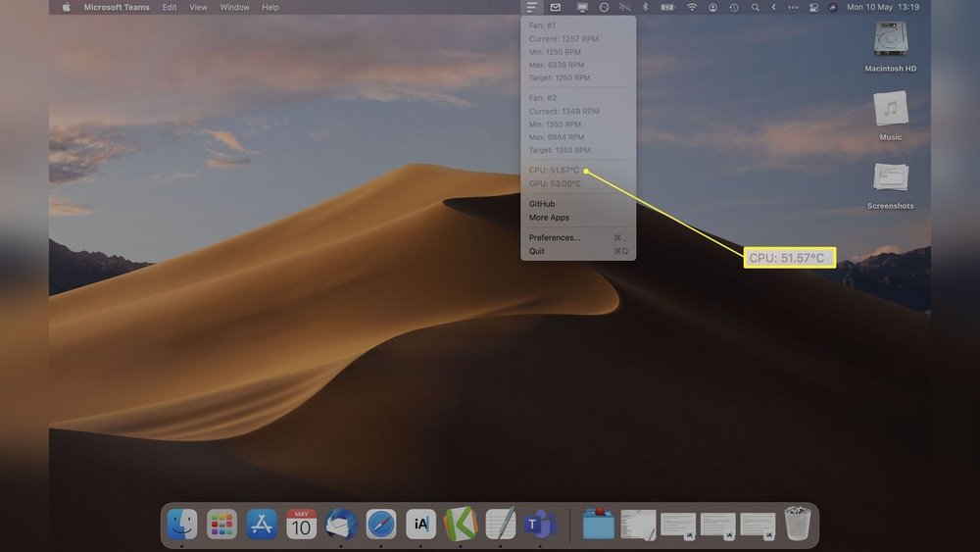
Task: Open Control Center in the menu bar
Action: (814, 7)
